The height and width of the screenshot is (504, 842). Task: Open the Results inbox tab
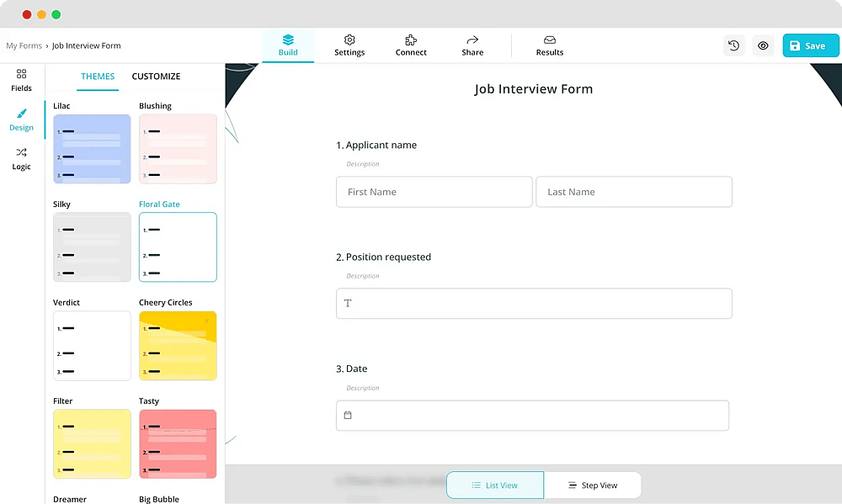(549, 45)
